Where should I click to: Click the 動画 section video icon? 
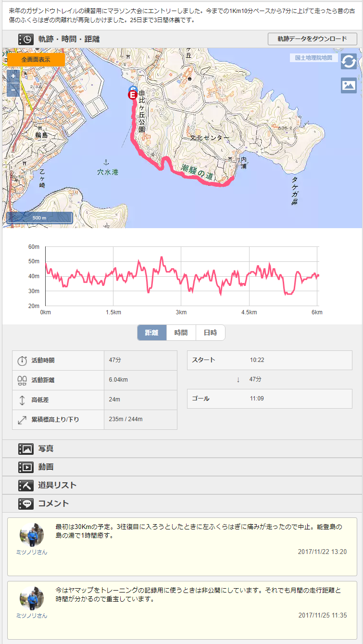click(x=25, y=467)
